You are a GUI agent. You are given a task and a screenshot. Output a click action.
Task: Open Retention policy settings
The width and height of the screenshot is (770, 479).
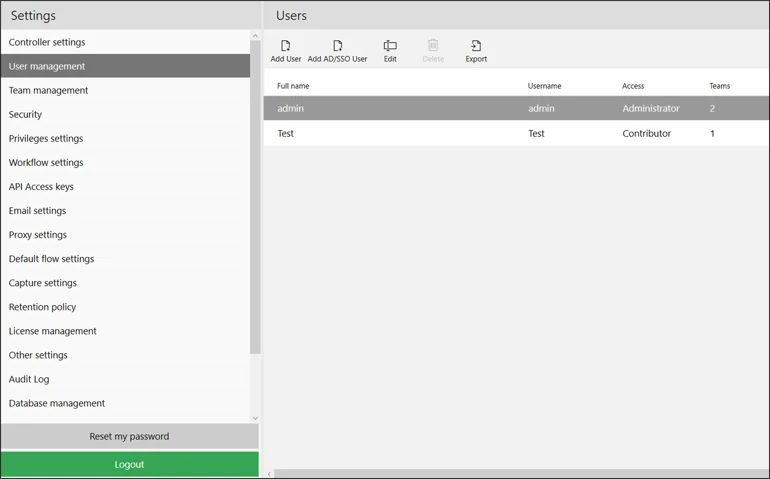(42, 307)
